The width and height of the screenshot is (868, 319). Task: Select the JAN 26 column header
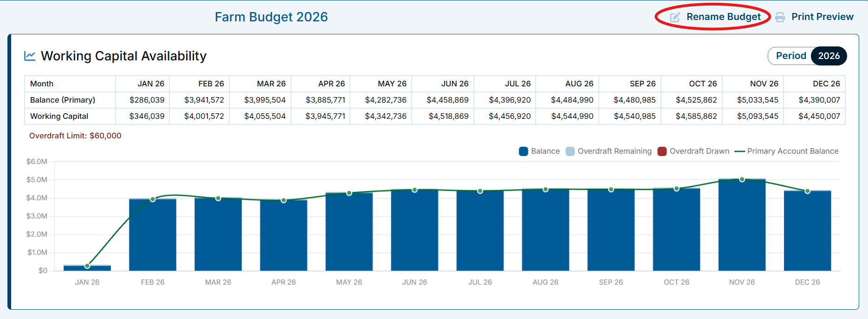[x=151, y=84]
